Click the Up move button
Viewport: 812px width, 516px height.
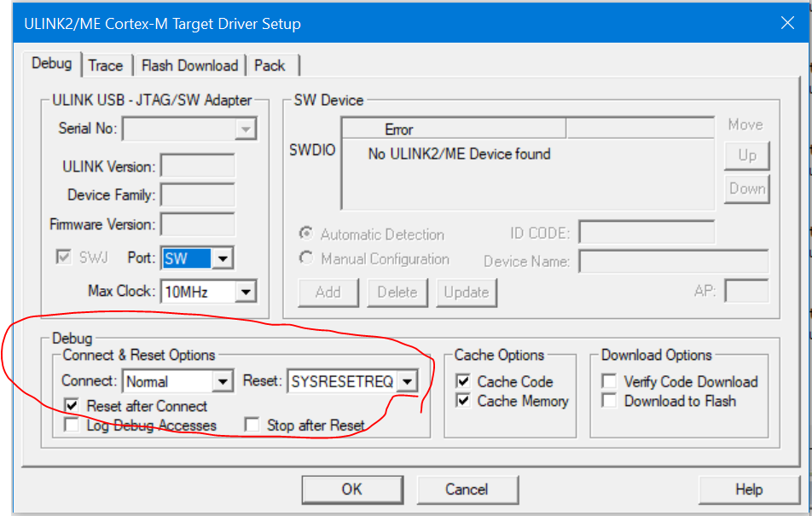(747, 155)
